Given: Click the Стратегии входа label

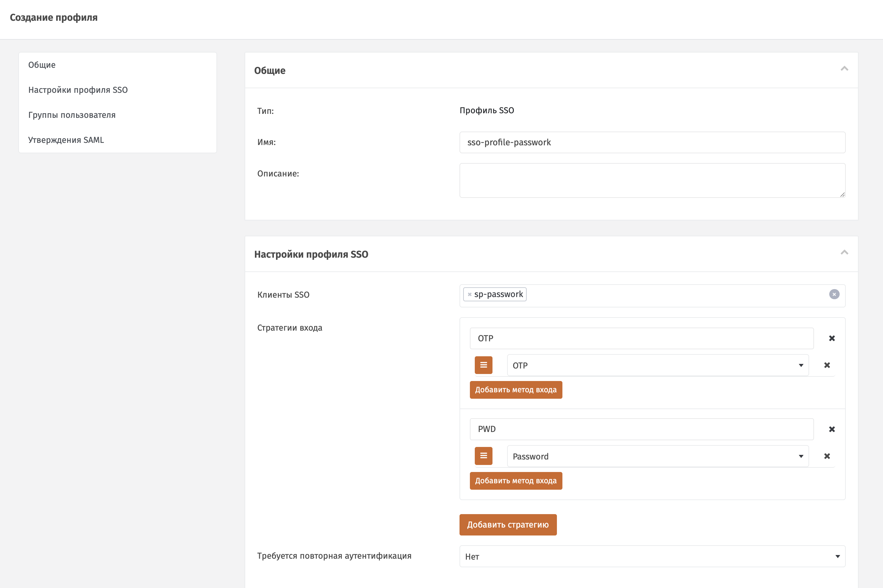Looking at the screenshot, I should tap(290, 328).
